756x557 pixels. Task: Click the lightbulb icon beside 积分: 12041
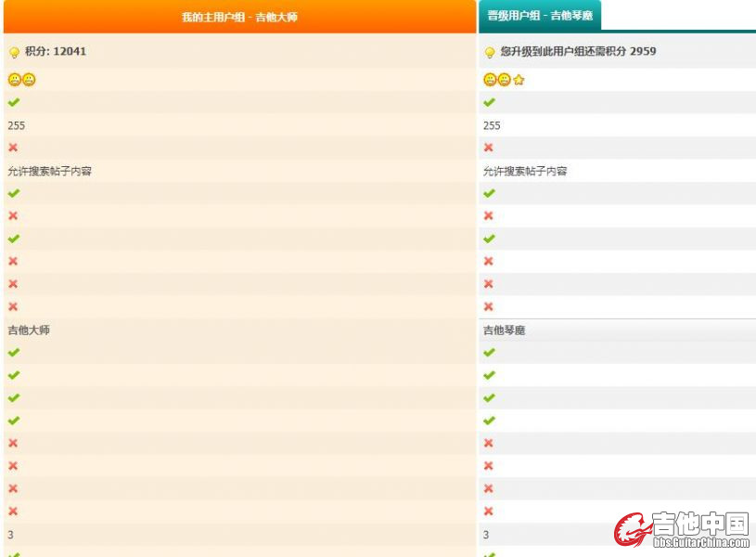[x=14, y=53]
